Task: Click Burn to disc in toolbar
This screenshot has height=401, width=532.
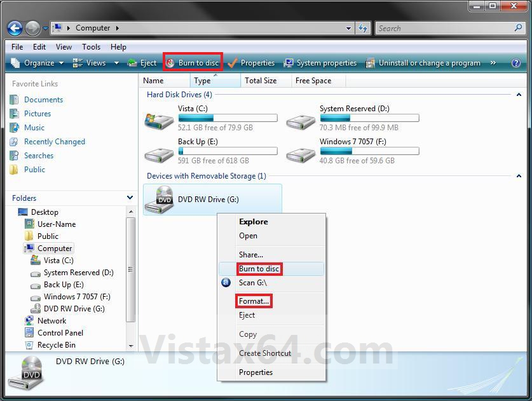Action: (193, 63)
